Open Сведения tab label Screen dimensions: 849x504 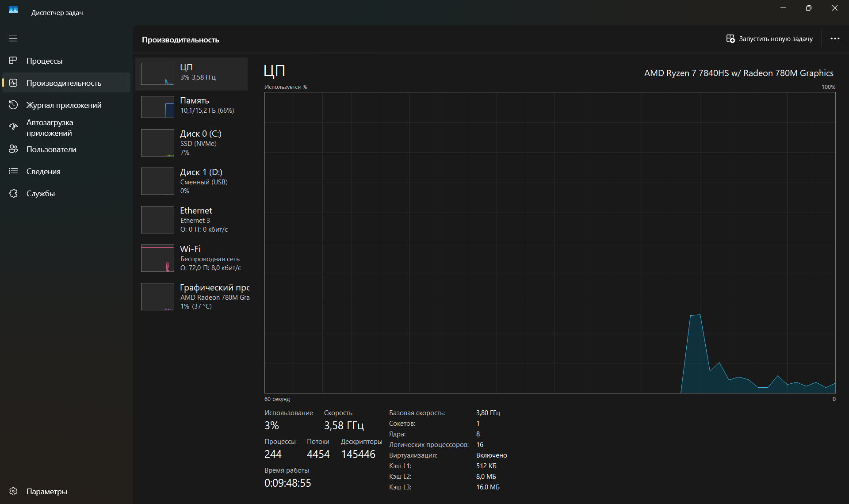click(43, 172)
